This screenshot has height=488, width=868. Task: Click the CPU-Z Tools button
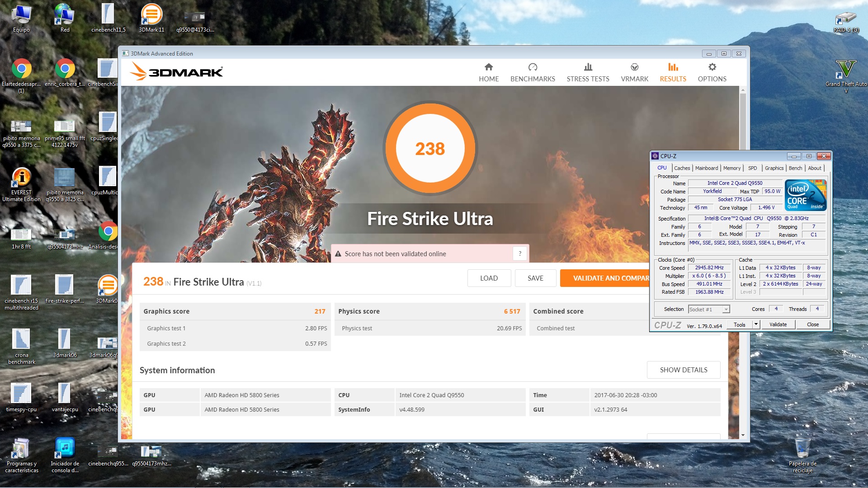[x=739, y=324]
